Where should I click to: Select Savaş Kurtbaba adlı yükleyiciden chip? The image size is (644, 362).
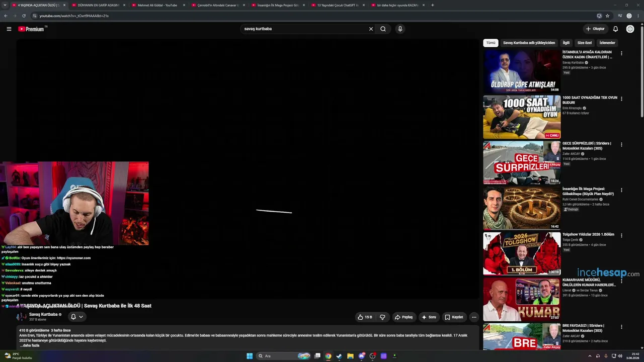tap(529, 43)
